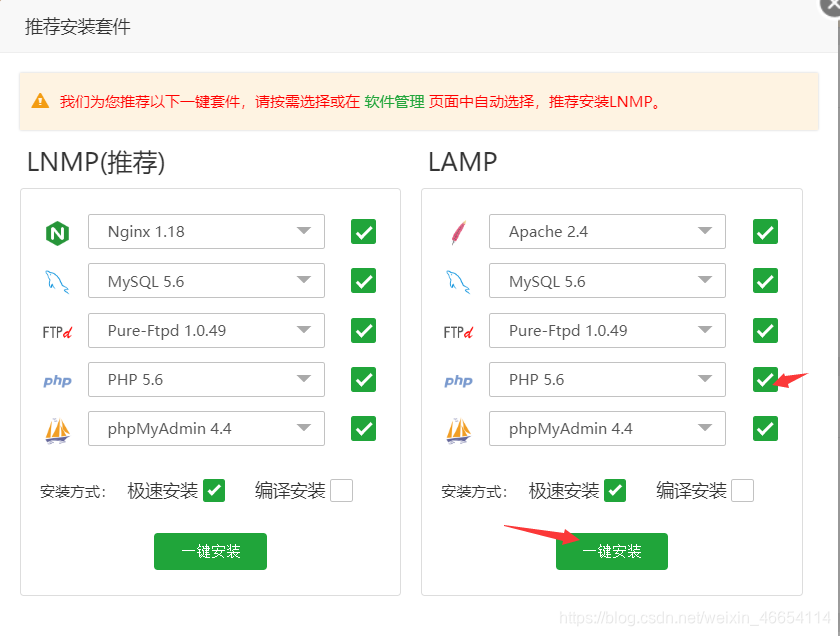Open the LNMP phpMyAdmin 4.4 dropdown
The height and width of the screenshot is (636, 840).
(x=206, y=429)
